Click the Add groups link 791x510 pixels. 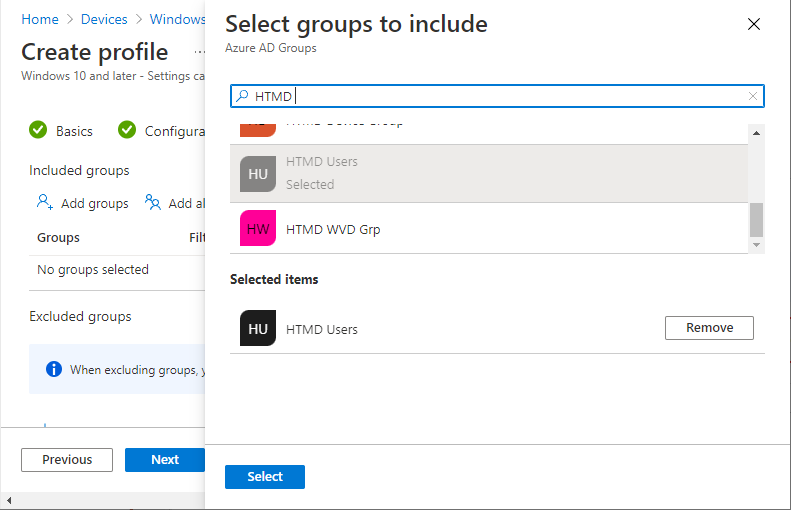click(94, 203)
